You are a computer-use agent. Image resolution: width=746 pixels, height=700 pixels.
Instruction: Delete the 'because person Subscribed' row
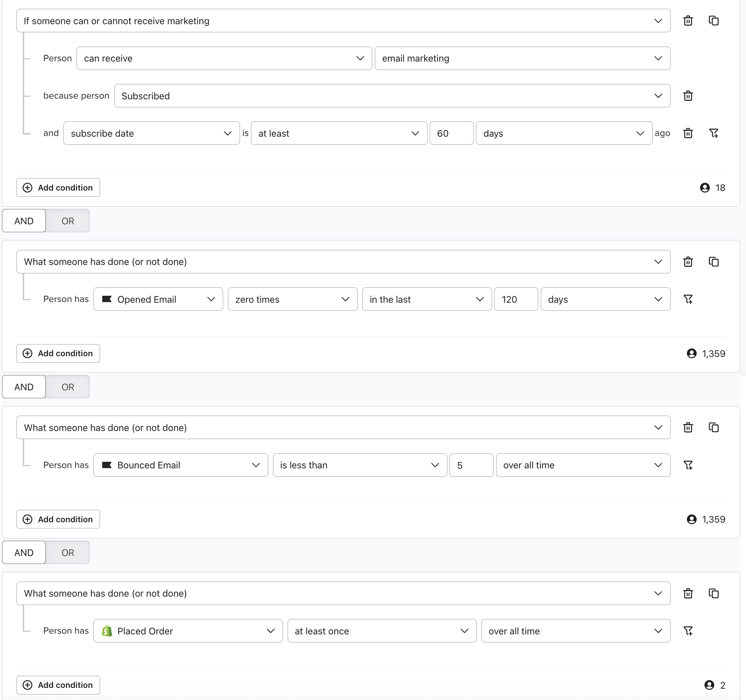tap(687, 96)
